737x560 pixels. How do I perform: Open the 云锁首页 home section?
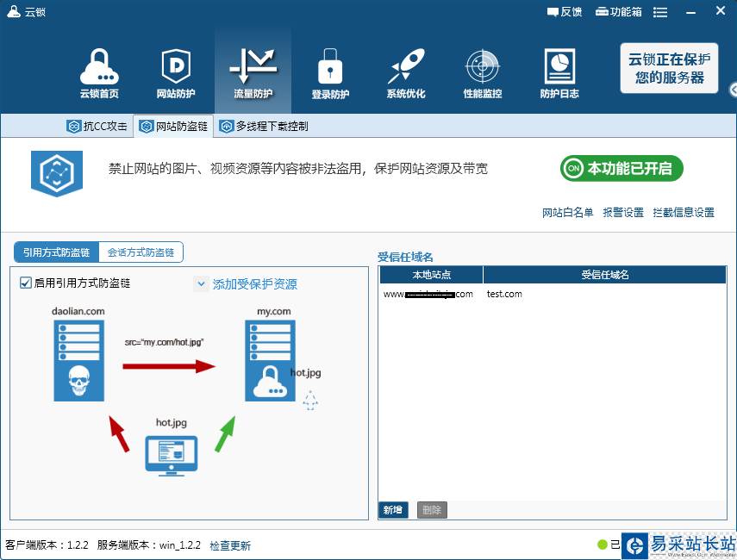[x=99, y=73]
